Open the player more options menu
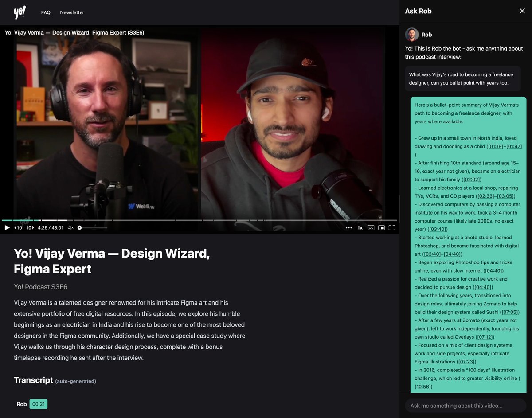 pyautogui.click(x=349, y=228)
